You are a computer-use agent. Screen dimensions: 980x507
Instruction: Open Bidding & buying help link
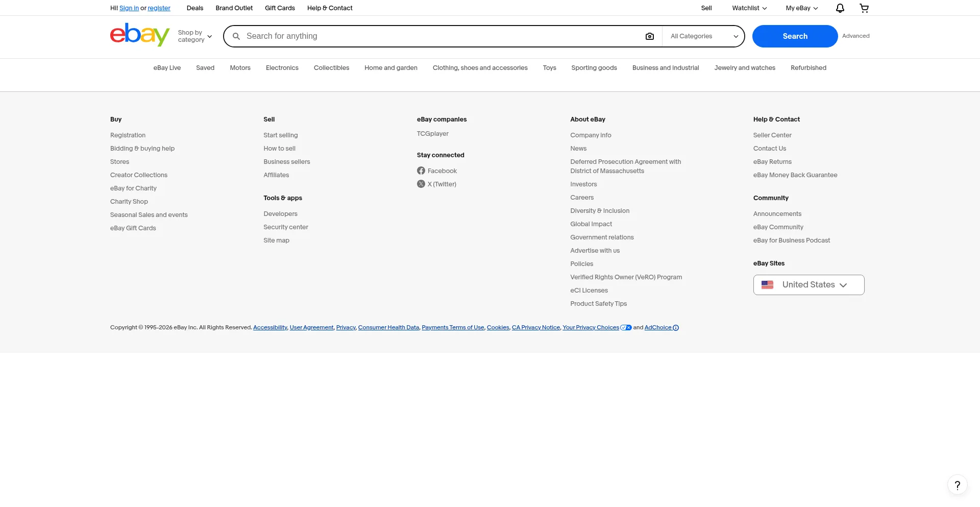click(142, 149)
